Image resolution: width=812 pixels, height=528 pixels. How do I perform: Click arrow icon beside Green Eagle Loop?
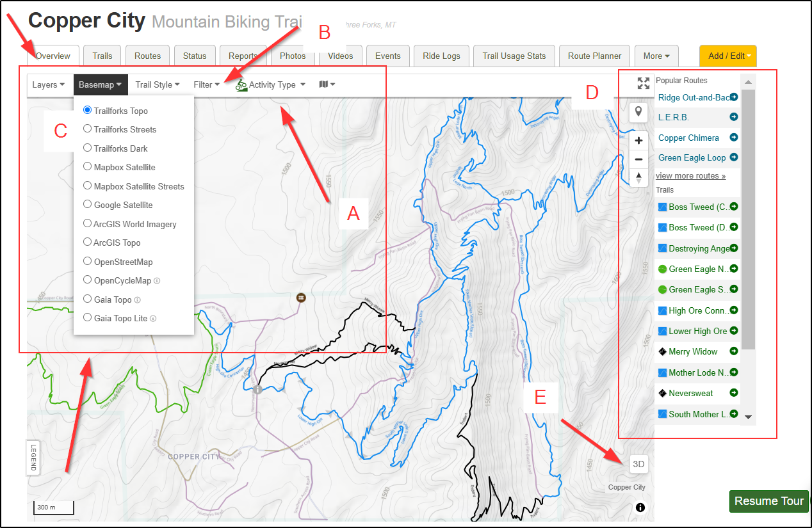734,157
